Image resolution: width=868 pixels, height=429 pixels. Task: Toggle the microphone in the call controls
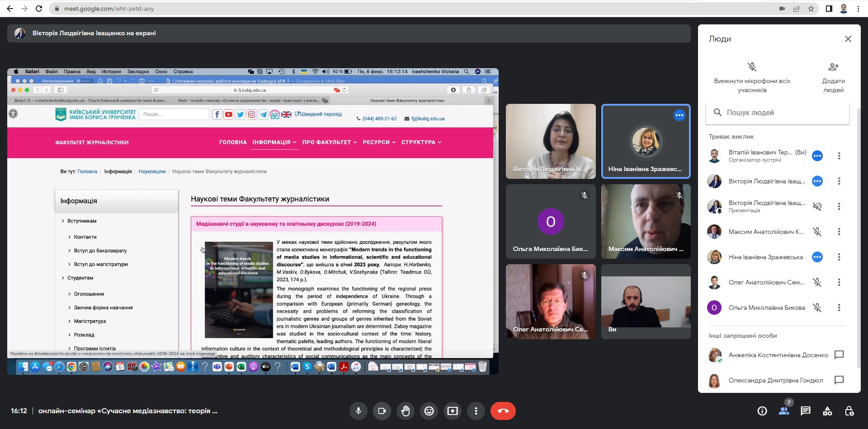(x=359, y=411)
